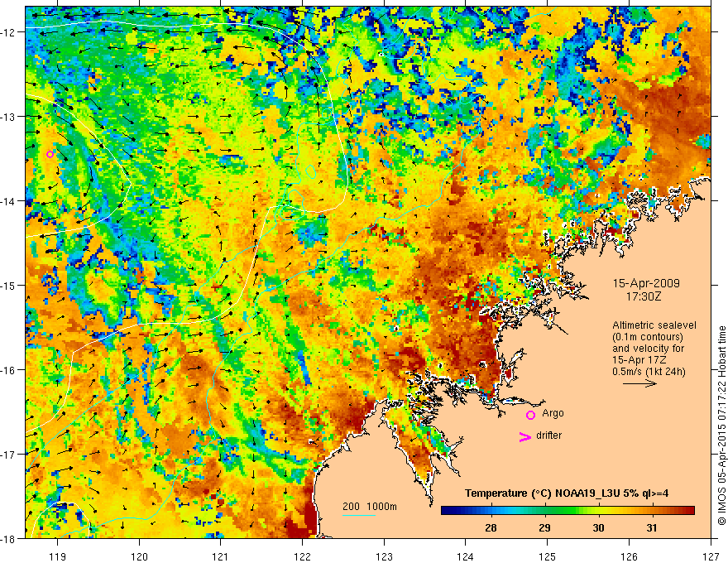Click longitude label 120 on the axis
Screen dimensions: 728x563
(139, 556)
